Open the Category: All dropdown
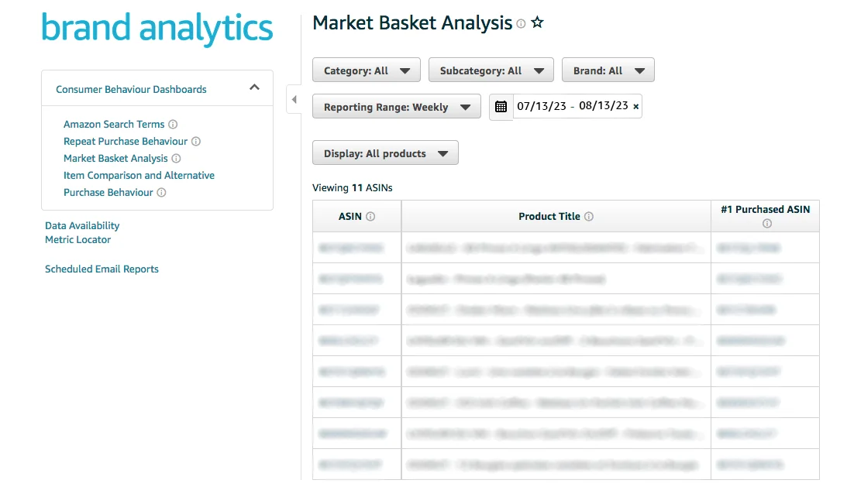 coord(366,70)
